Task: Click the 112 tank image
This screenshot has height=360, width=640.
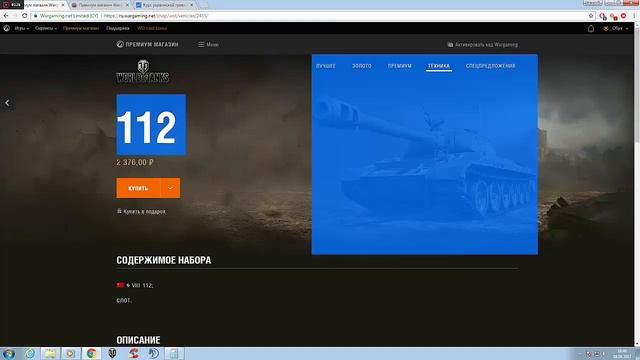Action: pyautogui.click(x=424, y=154)
